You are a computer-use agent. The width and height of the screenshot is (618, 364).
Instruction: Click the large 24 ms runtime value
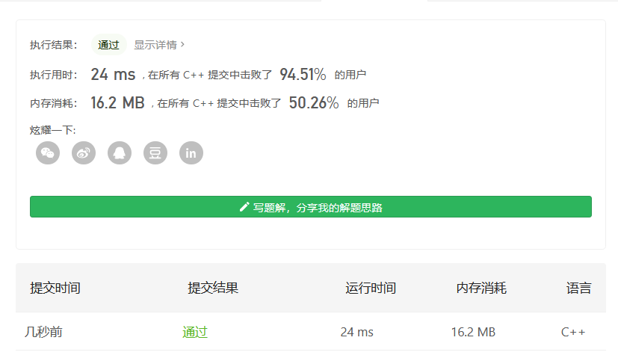(113, 74)
